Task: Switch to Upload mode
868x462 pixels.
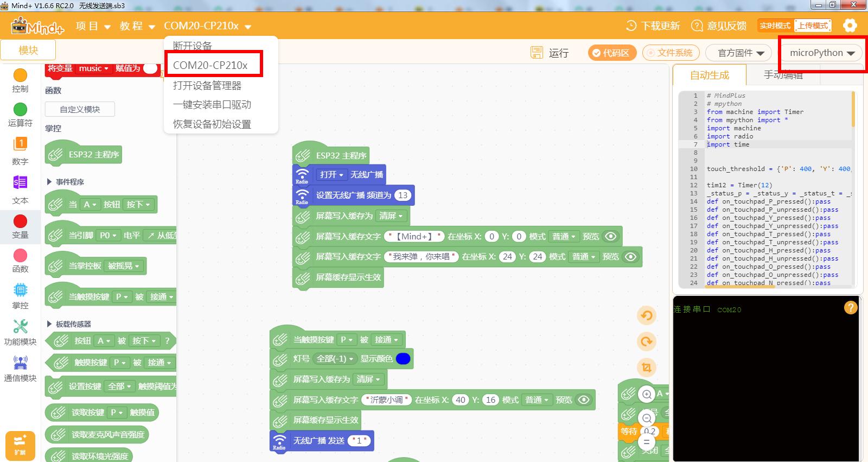Action: pos(813,26)
